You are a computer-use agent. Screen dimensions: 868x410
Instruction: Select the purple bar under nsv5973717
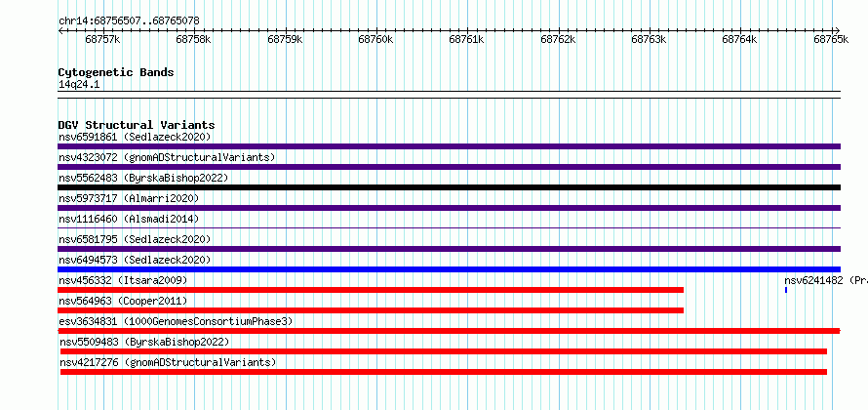(x=449, y=208)
